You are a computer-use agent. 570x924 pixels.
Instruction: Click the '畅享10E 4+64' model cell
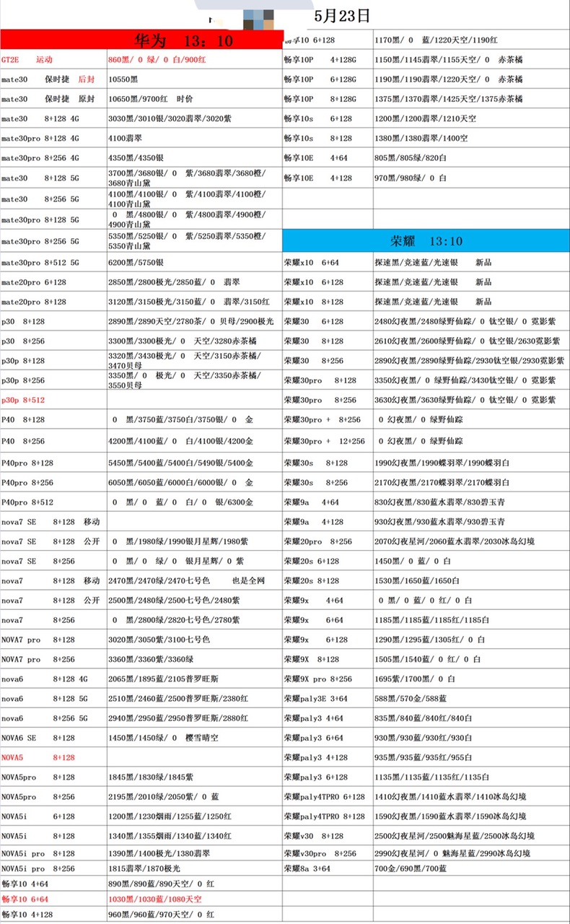pos(328,157)
